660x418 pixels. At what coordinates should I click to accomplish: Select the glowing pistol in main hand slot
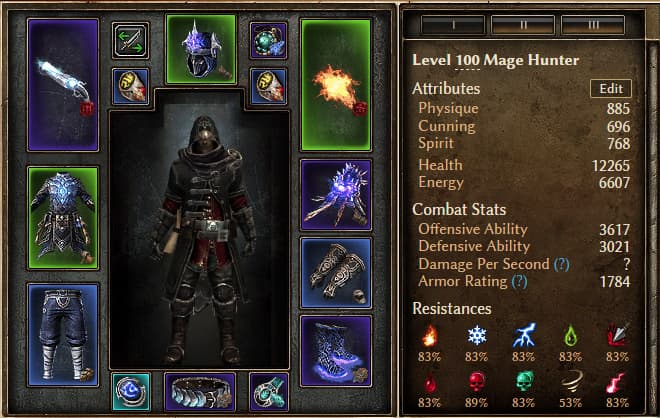(x=63, y=85)
